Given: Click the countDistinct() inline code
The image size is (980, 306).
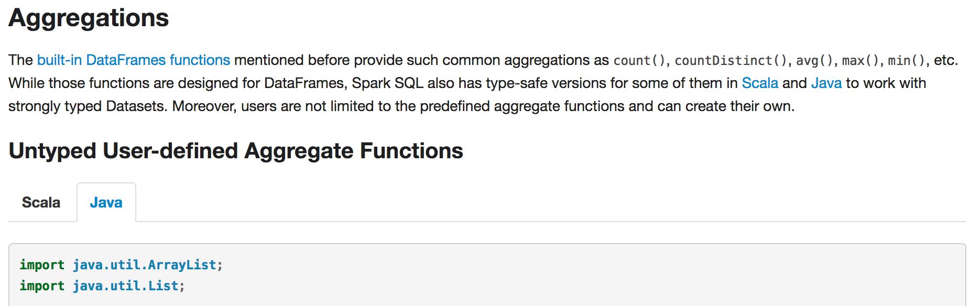Looking at the screenshot, I should pos(731,61).
